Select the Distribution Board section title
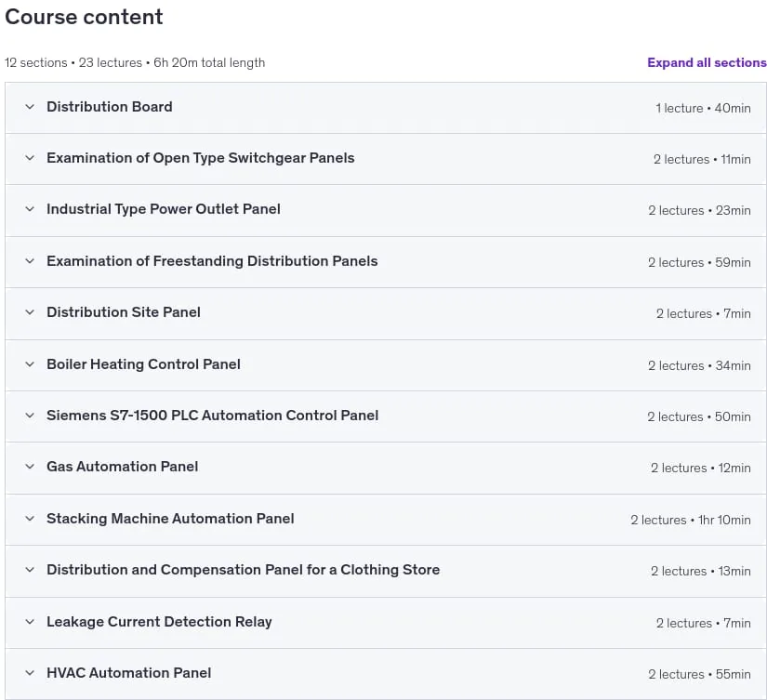The image size is (767, 700). (x=110, y=107)
